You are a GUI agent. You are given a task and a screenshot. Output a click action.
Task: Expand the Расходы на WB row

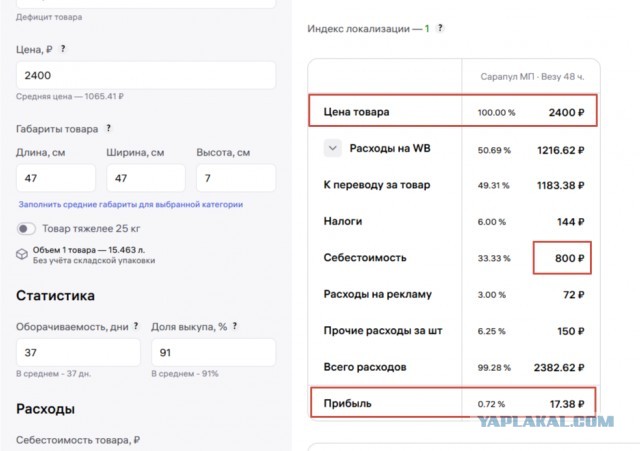[333, 149]
